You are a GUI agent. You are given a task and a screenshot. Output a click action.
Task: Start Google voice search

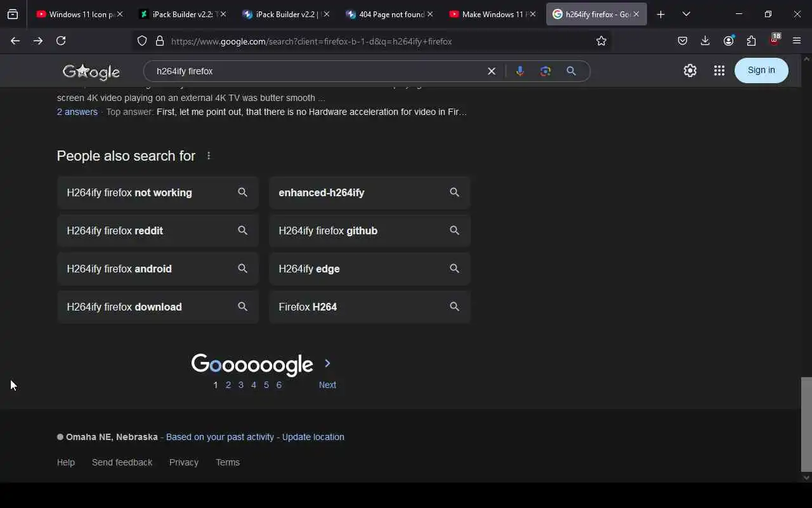520,71
